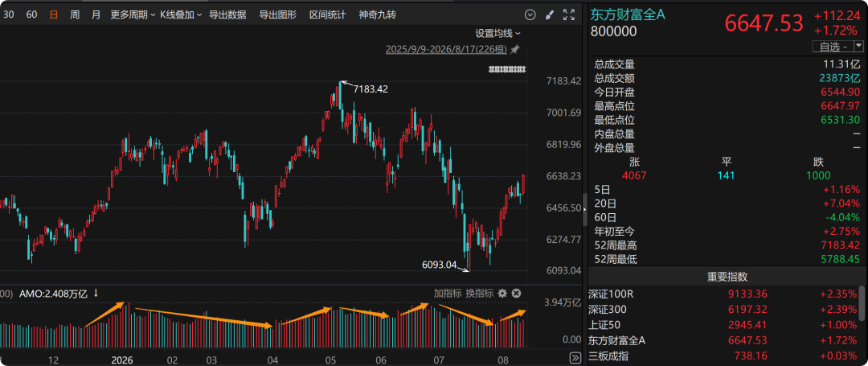This screenshot has width=868, height=366.
Task: Click the 三板成指 index row
Action: pos(725,356)
